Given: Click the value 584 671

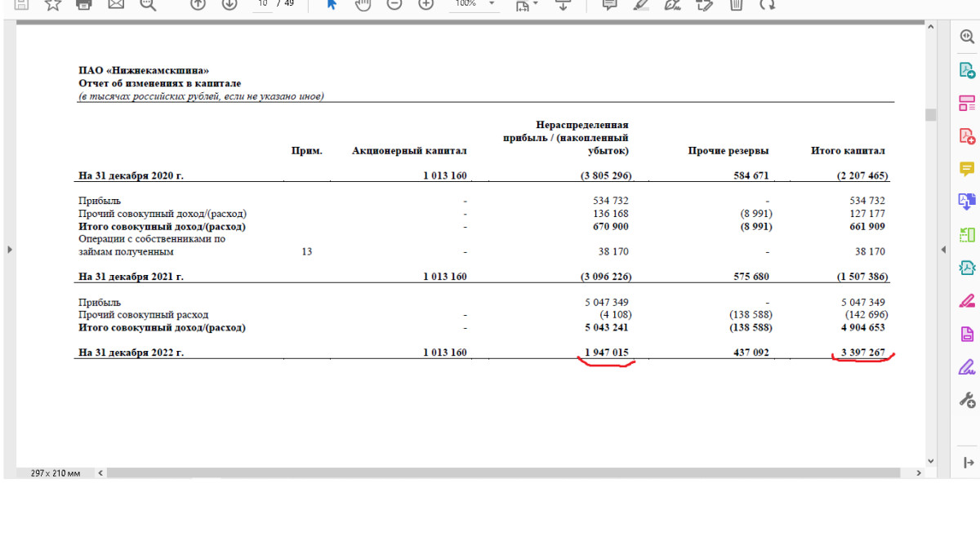Looking at the screenshot, I should [750, 175].
